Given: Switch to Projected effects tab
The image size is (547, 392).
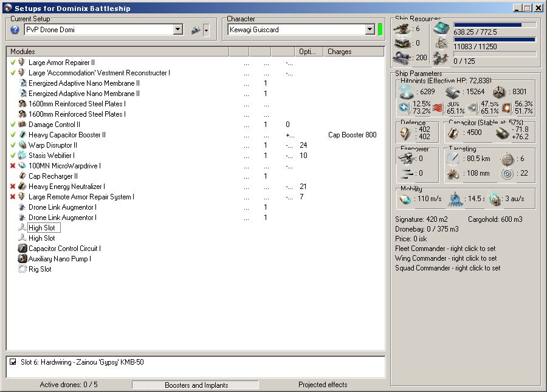Looking at the screenshot, I should coord(323,385).
